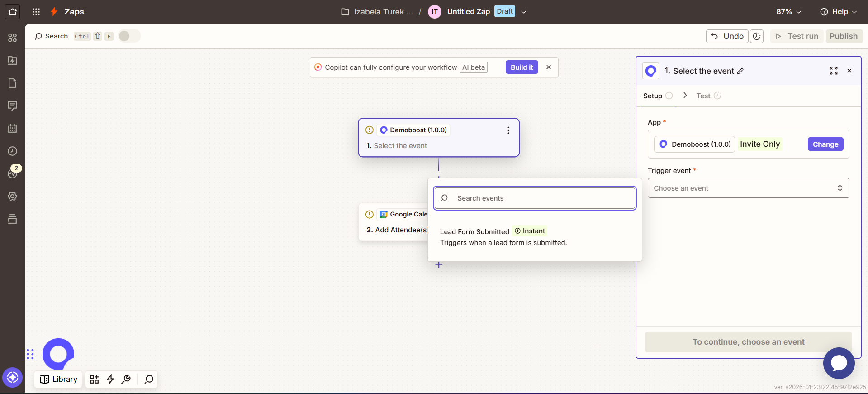Click the lightning bolt icon in bottom toolbar
This screenshot has height=394, width=868.
click(x=110, y=379)
